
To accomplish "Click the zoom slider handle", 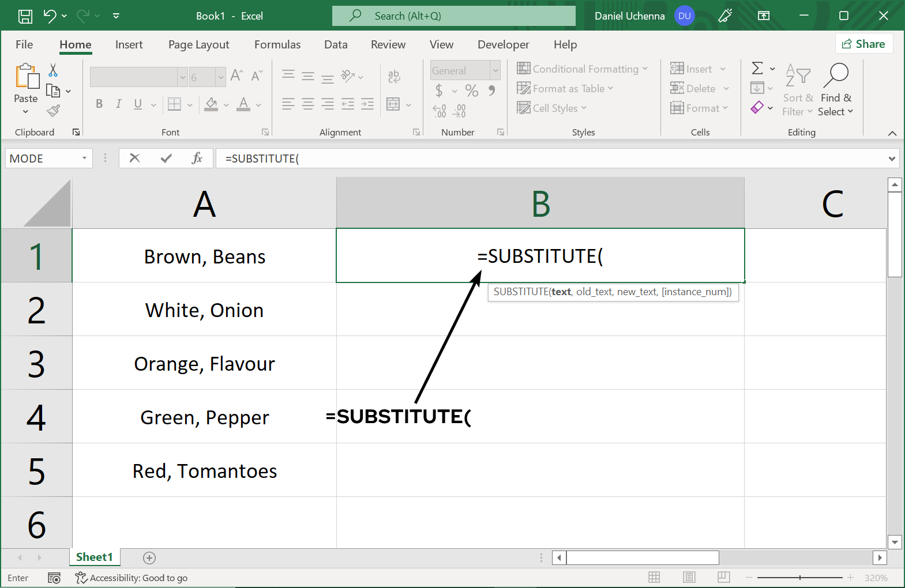I will pos(800,578).
